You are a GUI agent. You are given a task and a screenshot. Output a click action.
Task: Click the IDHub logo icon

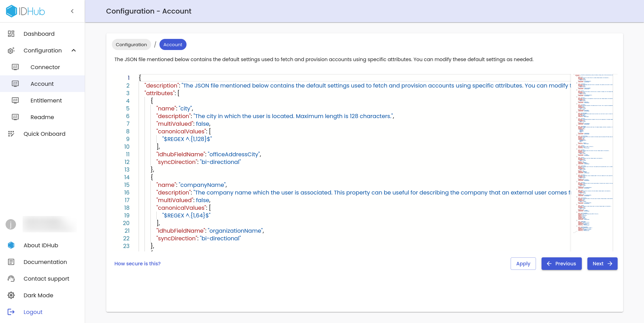(11, 11)
